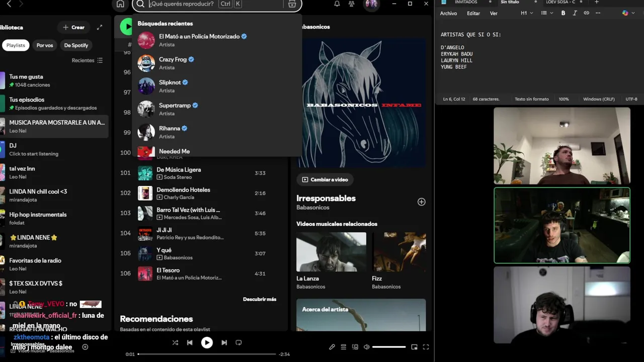Click the Copilot icon in Notepad

(x=625, y=13)
